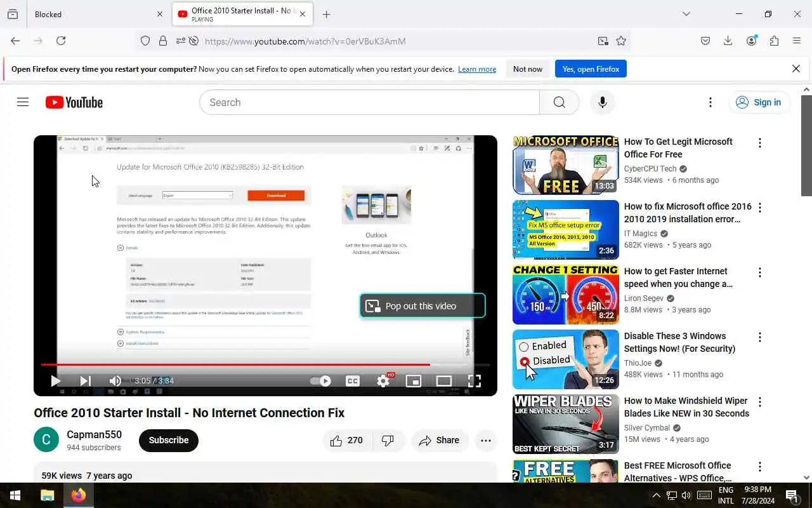
Task: Enter full screen mode
Action: pos(475,381)
